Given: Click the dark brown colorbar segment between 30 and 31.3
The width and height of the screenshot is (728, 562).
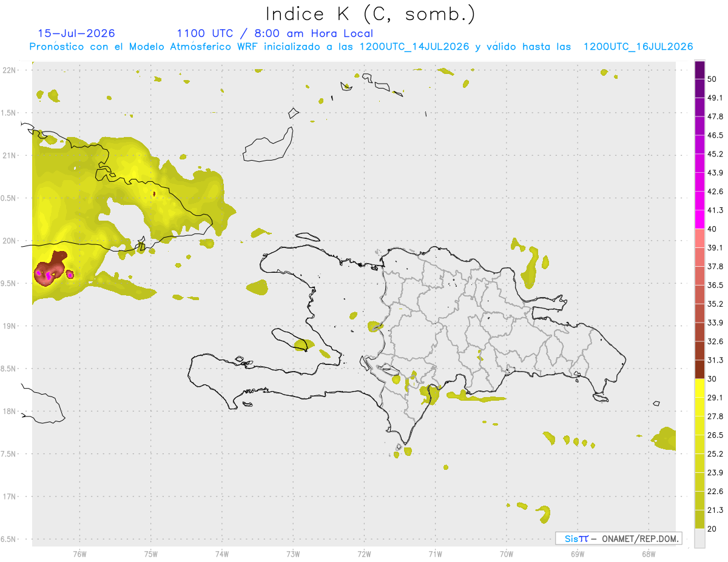Looking at the screenshot, I should click(700, 369).
